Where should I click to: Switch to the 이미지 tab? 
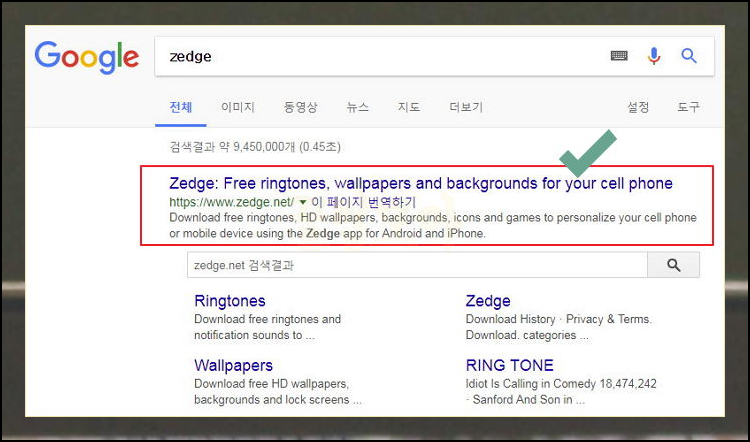click(x=238, y=107)
